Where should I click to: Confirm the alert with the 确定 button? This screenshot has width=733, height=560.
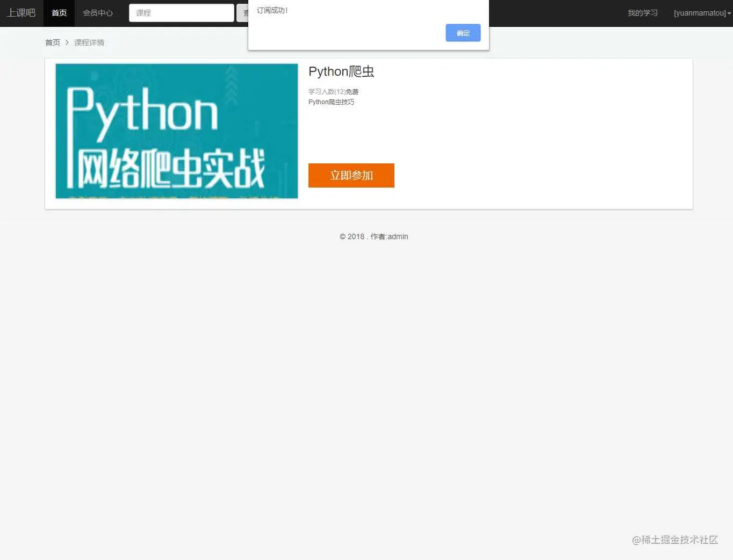point(463,33)
